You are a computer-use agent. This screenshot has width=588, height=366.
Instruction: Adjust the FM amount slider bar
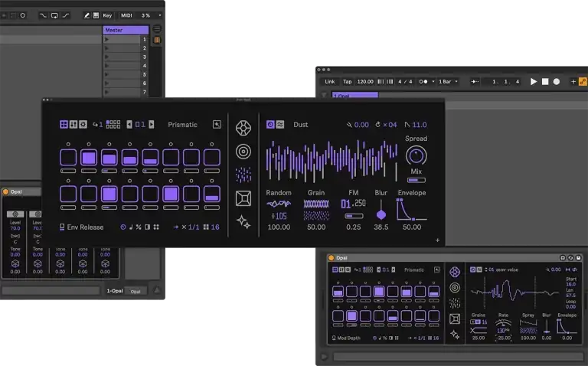[354, 216]
